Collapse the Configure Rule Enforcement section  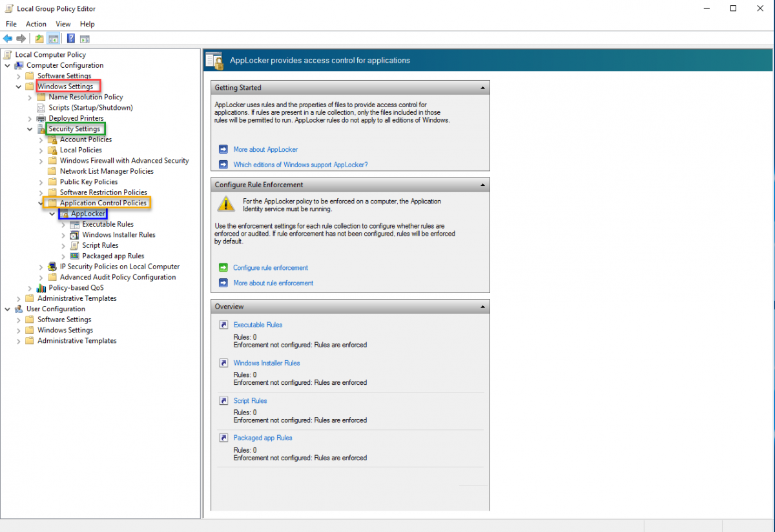tap(482, 185)
